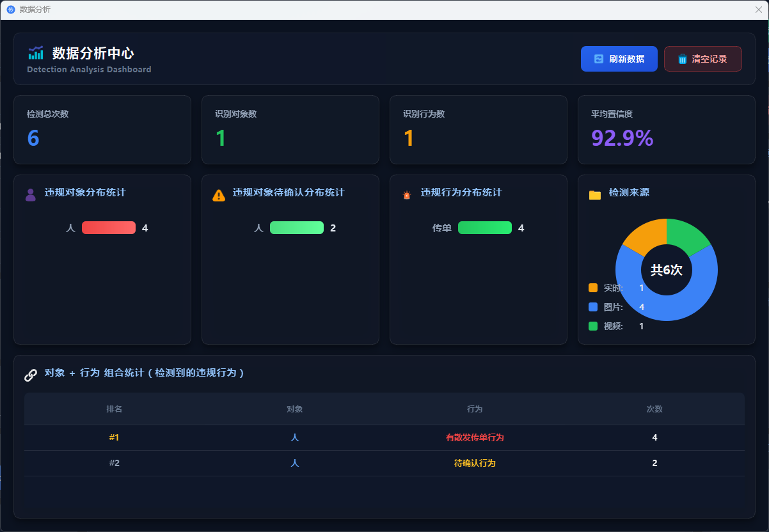Click the trash can icon in 清空记录
Image resolution: width=769 pixels, height=532 pixels.
tap(682, 59)
